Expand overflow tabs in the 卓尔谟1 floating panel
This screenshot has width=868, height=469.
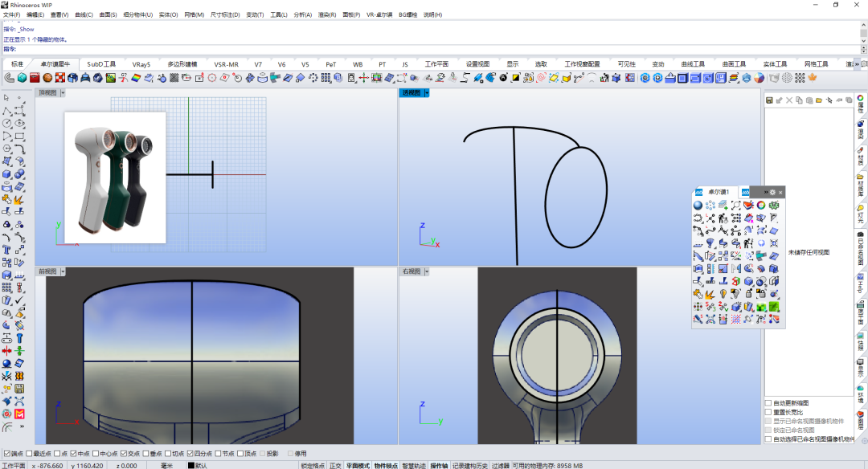(x=766, y=192)
